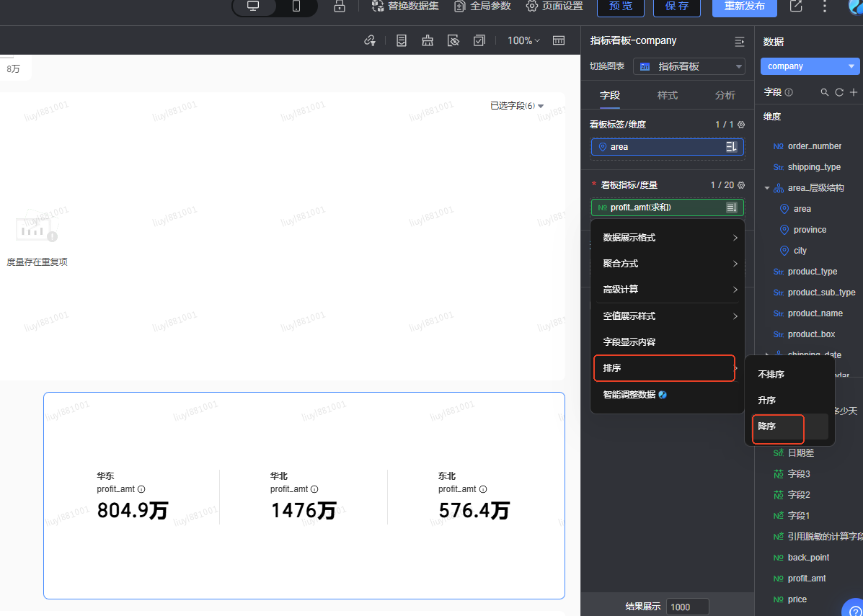Switch to the 样式 tab
The image size is (863, 616).
pyautogui.click(x=667, y=95)
